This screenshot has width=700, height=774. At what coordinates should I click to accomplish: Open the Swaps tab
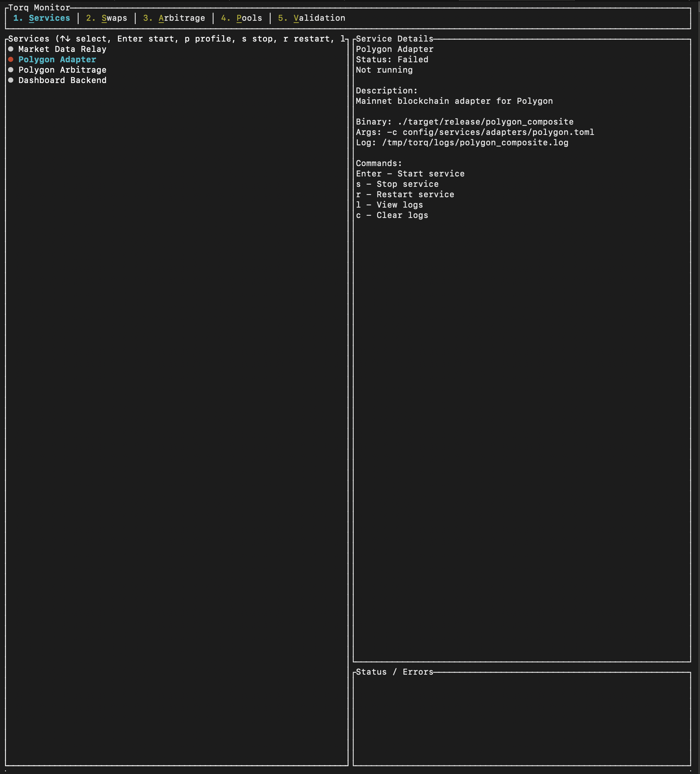106,18
